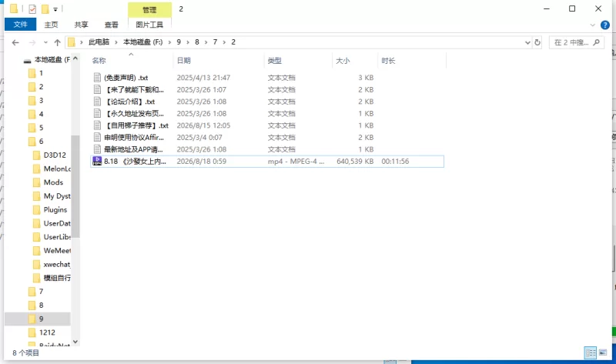Open the 1212 folder in the tree
This screenshot has width=616, height=364.
[x=47, y=332]
